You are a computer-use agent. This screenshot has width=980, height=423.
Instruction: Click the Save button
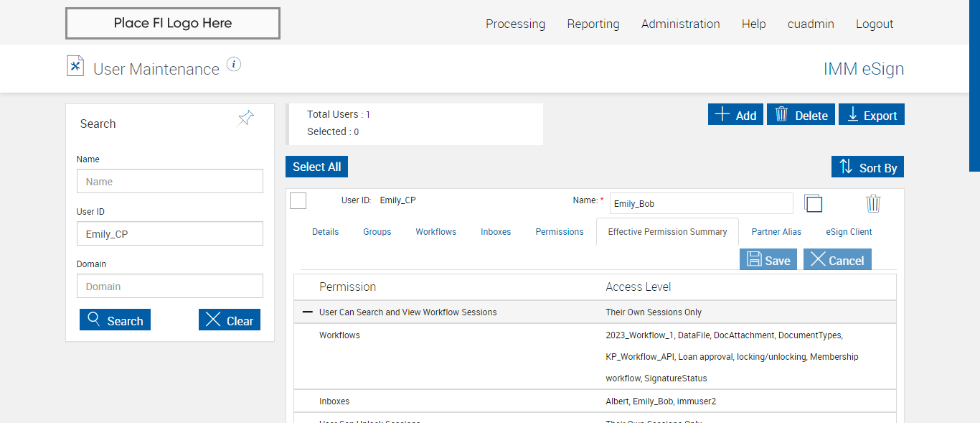768,260
